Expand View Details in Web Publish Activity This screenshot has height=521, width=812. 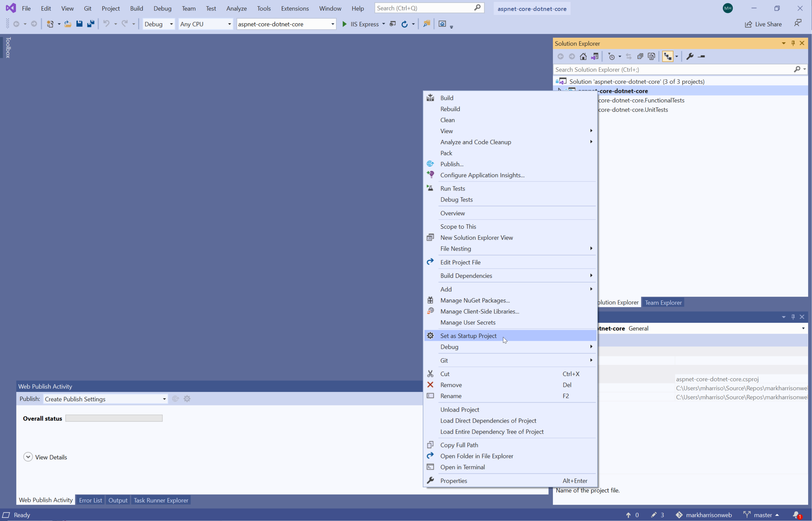pyautogui.click(x=28, y=457)
